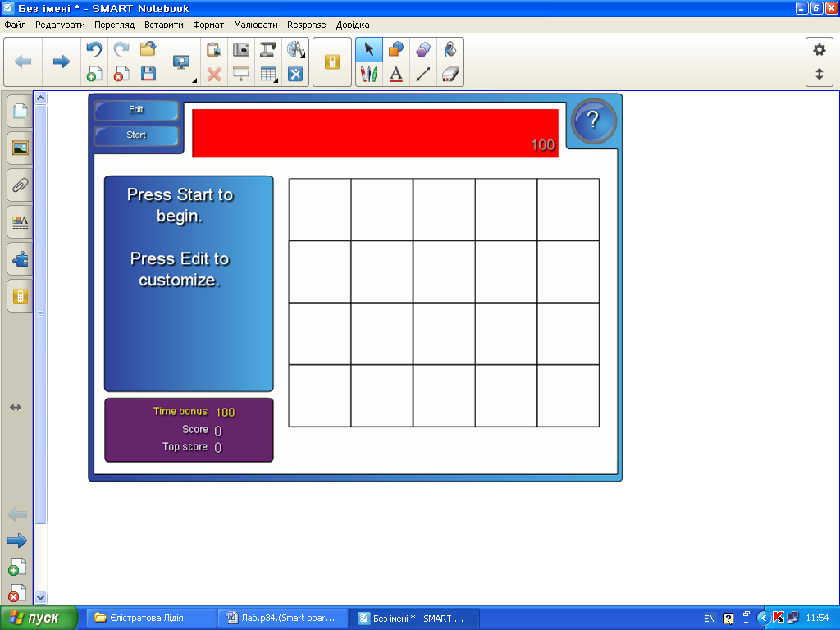Add a new page from the toolbar
Screen dimensions: 840x630
coord(94,74)
